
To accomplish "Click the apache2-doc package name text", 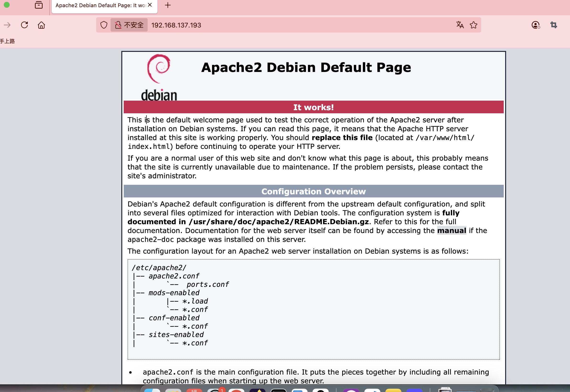I will tap(151, 240).
